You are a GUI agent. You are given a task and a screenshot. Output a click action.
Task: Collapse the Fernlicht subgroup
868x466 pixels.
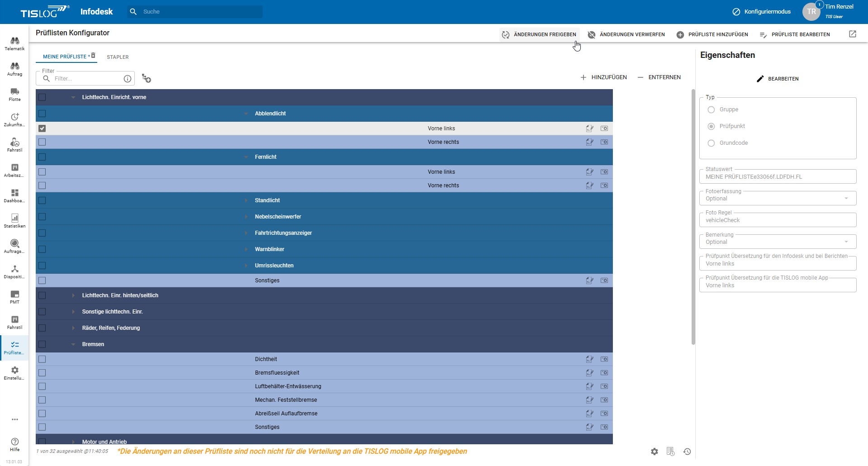[x=246, y=157]
